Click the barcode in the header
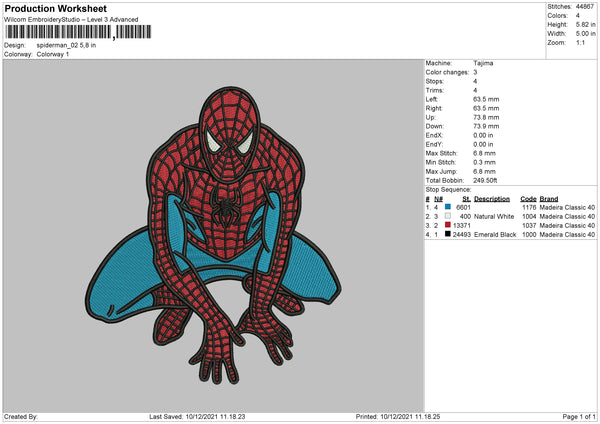This screenshot has height=424, width=600. (x=78, y=32)
